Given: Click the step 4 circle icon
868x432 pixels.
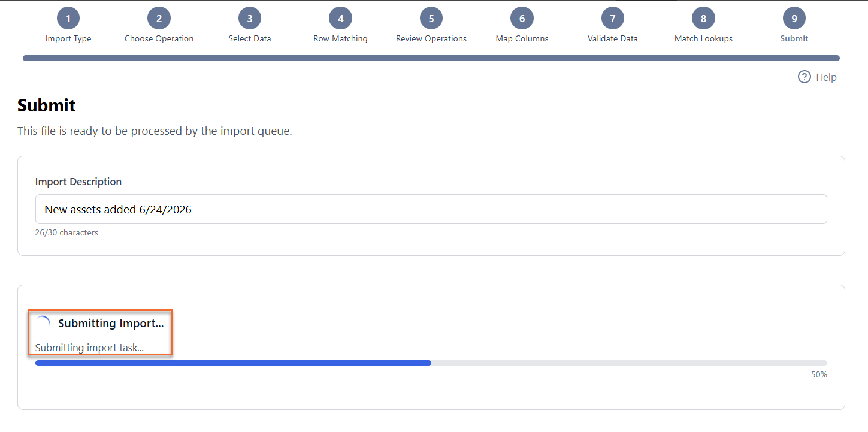Looking at the screenshot, I should click(340, 19).
